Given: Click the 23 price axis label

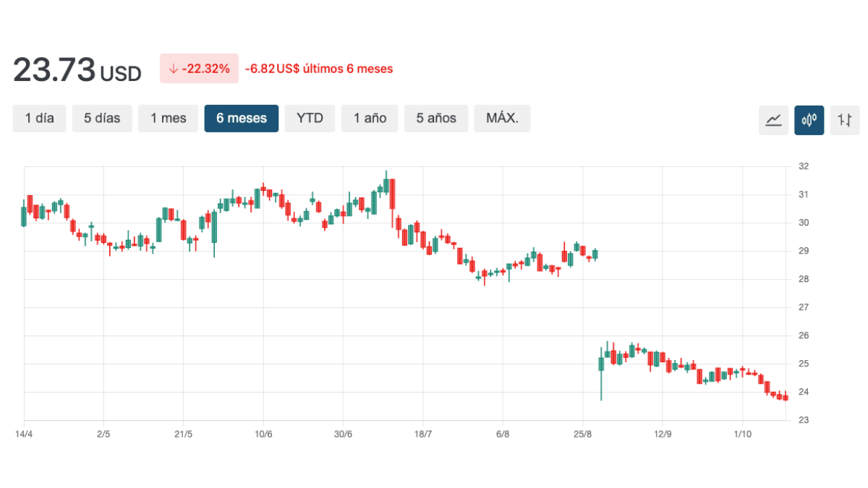Looking at the screenshot, I should [x=803, y=420].
